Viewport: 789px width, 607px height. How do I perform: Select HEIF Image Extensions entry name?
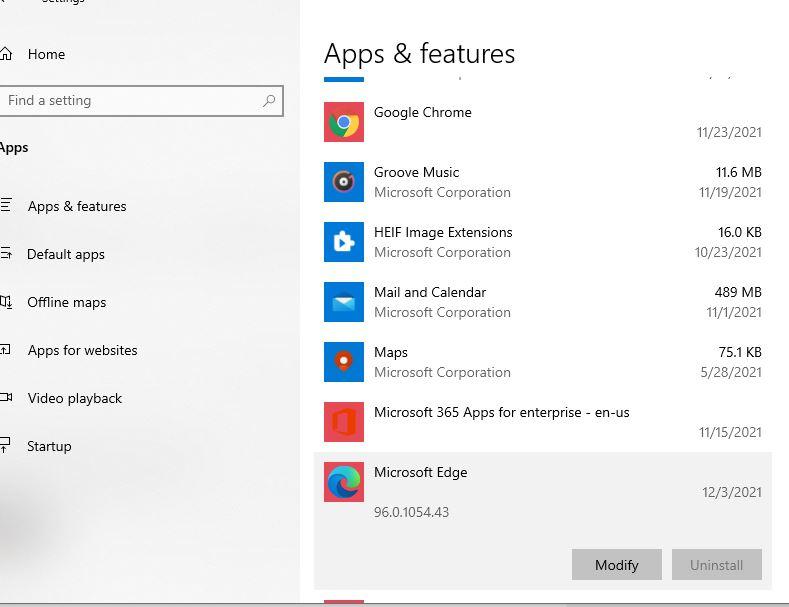(x=443, y=232)
